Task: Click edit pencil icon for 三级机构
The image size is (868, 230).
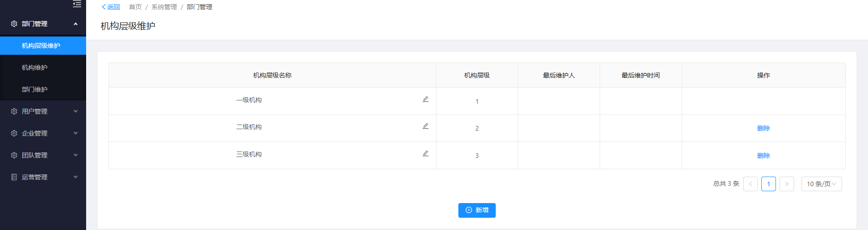Action: 426,153
